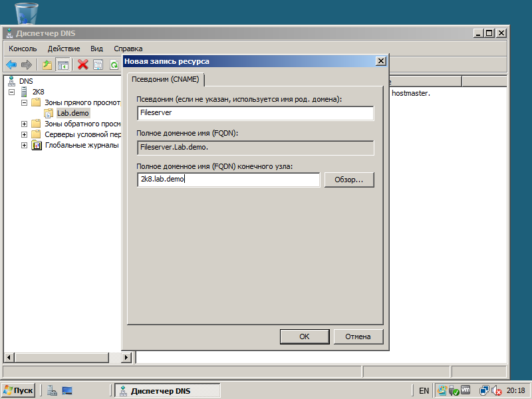Select Серверы условной пересылки tree label
Viewport: 532px width, 399px height.
click(x=82, y=134)
